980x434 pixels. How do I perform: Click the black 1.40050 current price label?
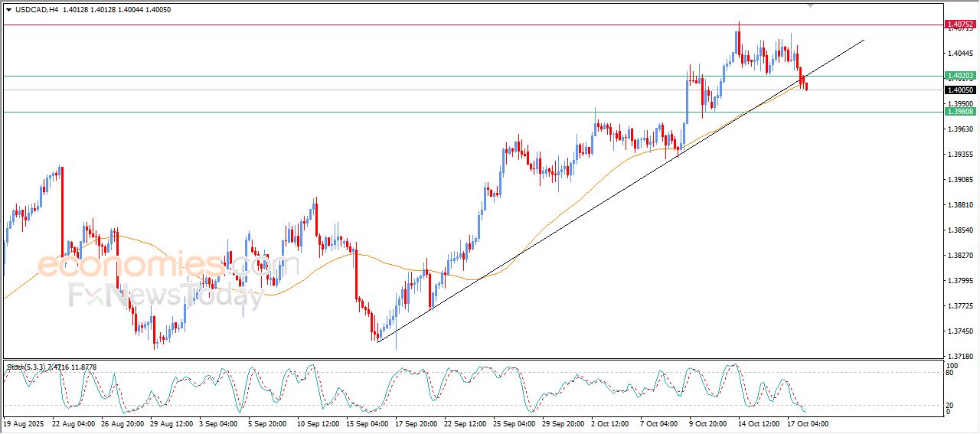tap(960, 90)
